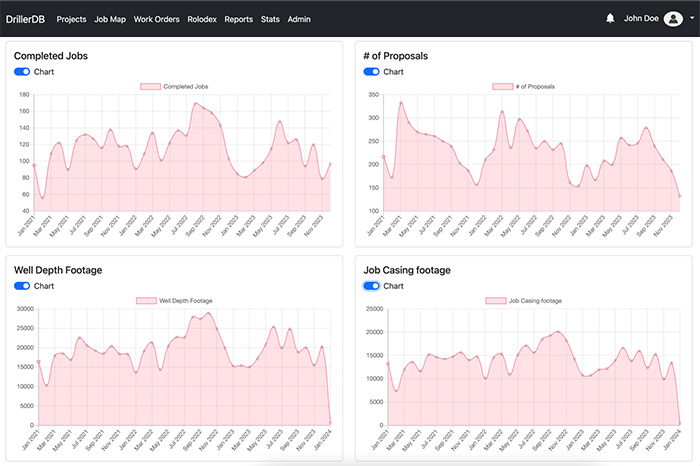The height and width of the screenshot is (466, 700).
Task: Select the Stats nav item
Action: pyautogui.click(x=270, y=19)
